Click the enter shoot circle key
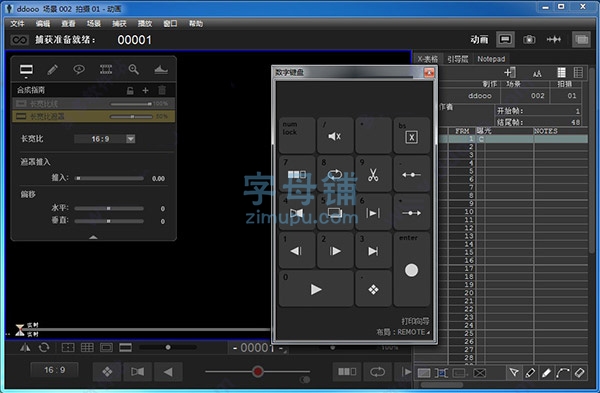The height and width of the screenshot is (393, 600). coord(412,270)
